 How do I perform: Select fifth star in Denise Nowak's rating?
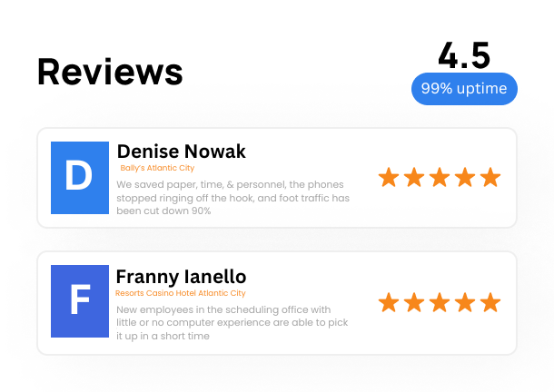(x=490, y=177)
